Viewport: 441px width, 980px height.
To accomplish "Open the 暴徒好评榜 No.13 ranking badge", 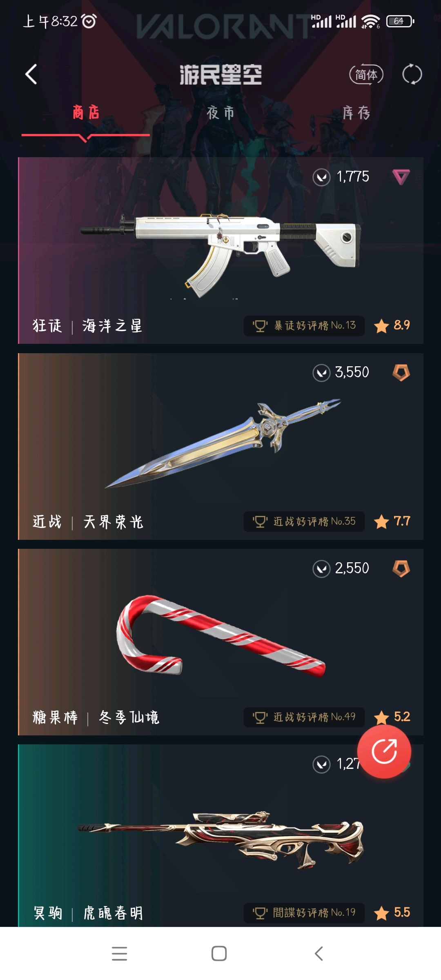I will (304, 326).
